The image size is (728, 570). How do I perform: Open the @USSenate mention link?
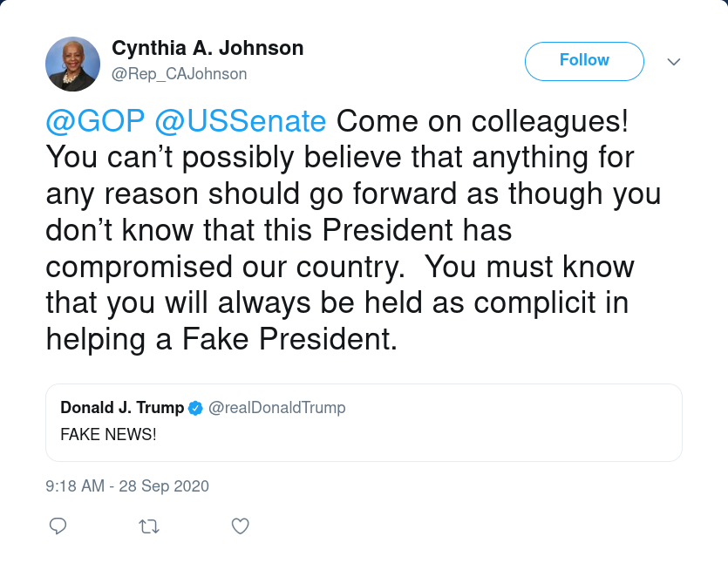(x=241, y=122)
